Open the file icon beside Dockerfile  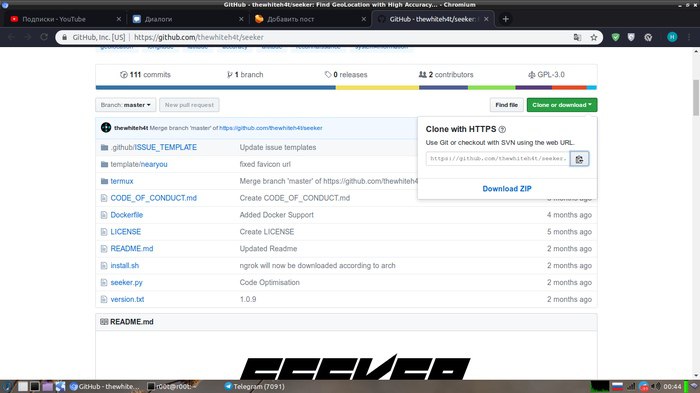[x=104, y=215]
